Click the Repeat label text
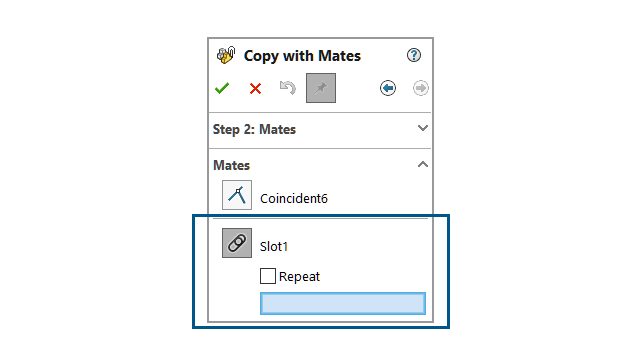Image resolution: width=640 pixels, height=360 pixels. (299, 277)
